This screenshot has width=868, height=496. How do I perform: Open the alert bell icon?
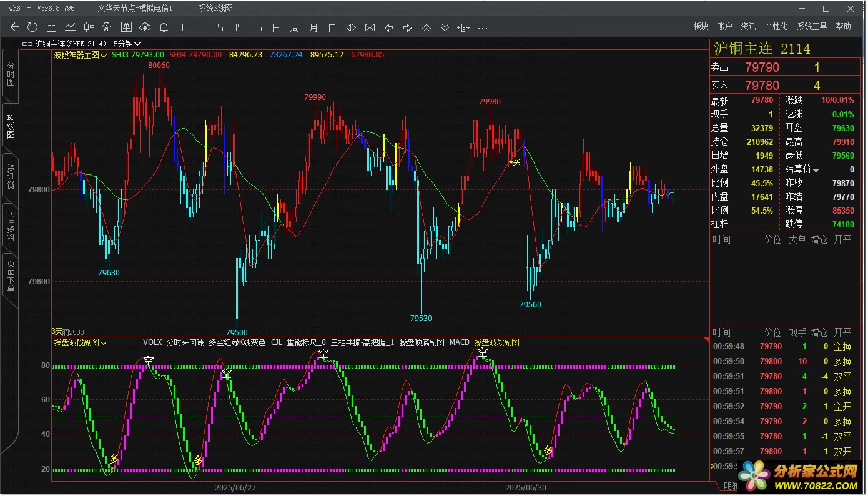coord(164,27)
